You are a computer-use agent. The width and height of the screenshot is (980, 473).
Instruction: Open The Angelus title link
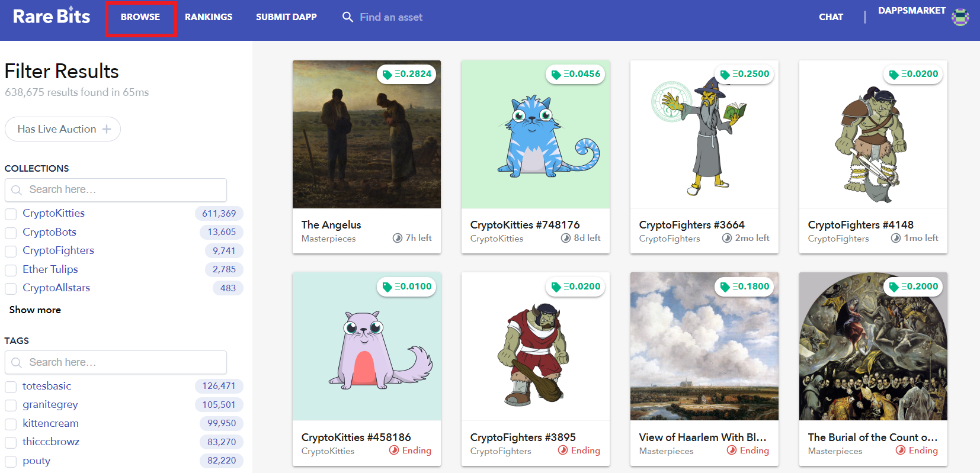pyautogui.click(x=331, y=225)
